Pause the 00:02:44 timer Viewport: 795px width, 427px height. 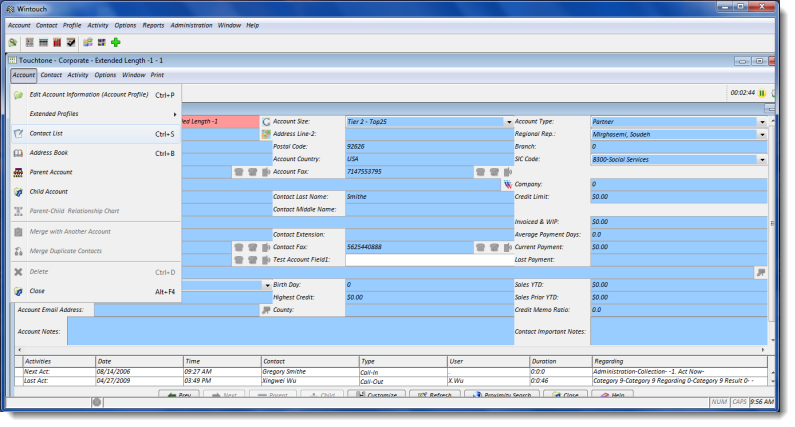coord(762,93)
